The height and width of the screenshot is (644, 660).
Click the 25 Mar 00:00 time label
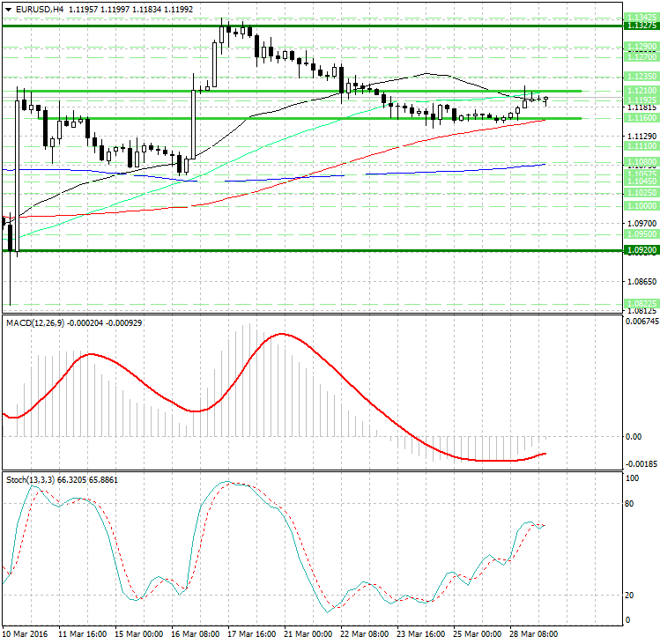pos(478,634)
